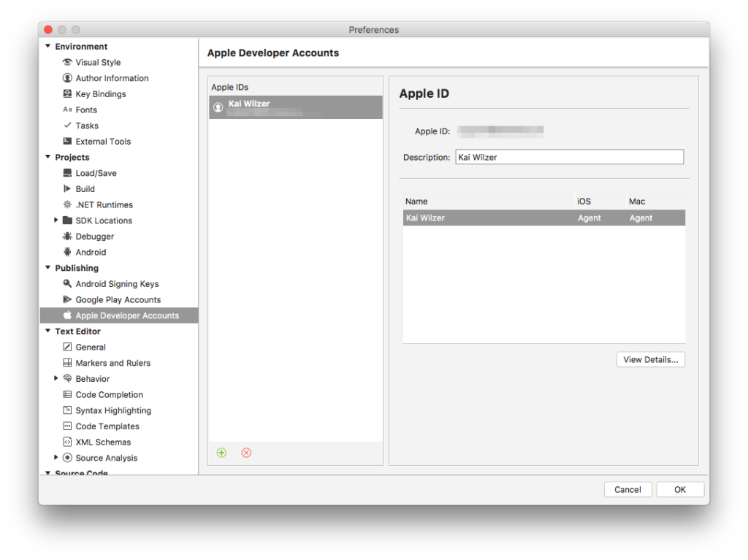Confirm preferences with OK

680,489
